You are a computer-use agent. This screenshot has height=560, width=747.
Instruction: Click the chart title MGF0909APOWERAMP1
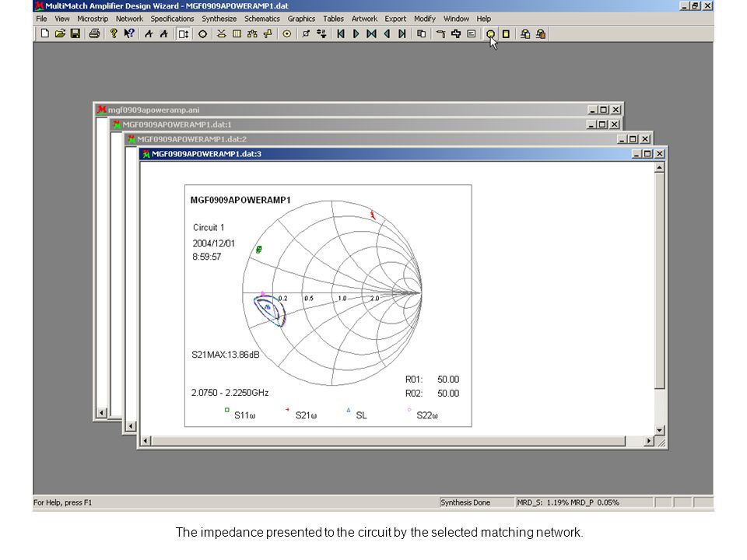click(x=240, y=200)
